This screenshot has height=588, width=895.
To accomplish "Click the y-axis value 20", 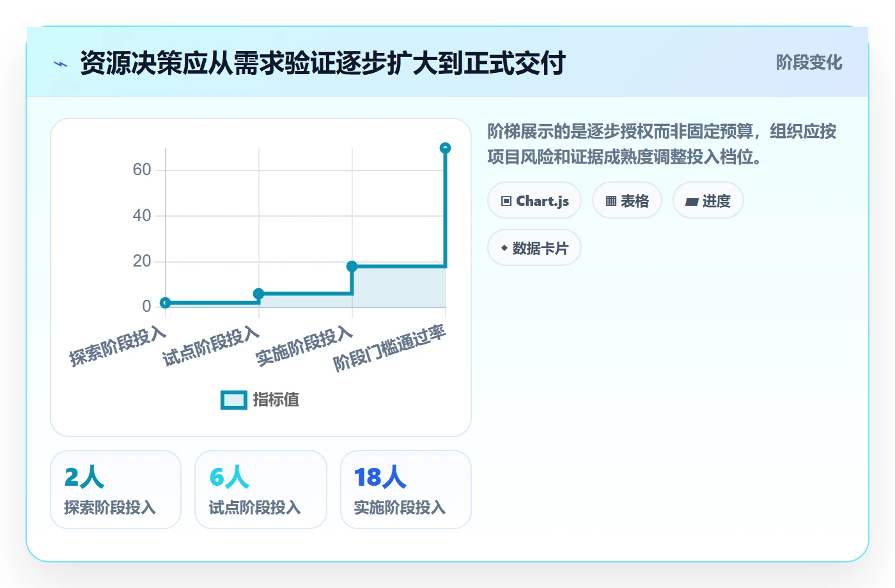I will 142,261.
